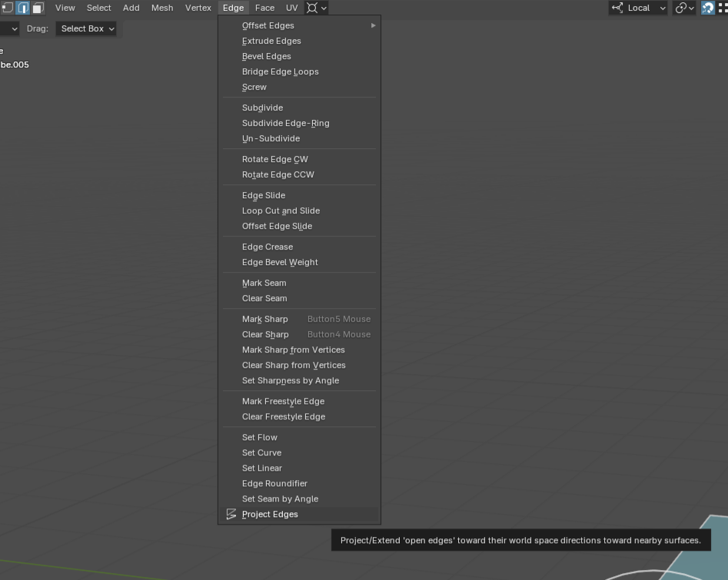The image size is (728, 580).
Task: Open the Vertex menu in header
Action: pos(198,8)
